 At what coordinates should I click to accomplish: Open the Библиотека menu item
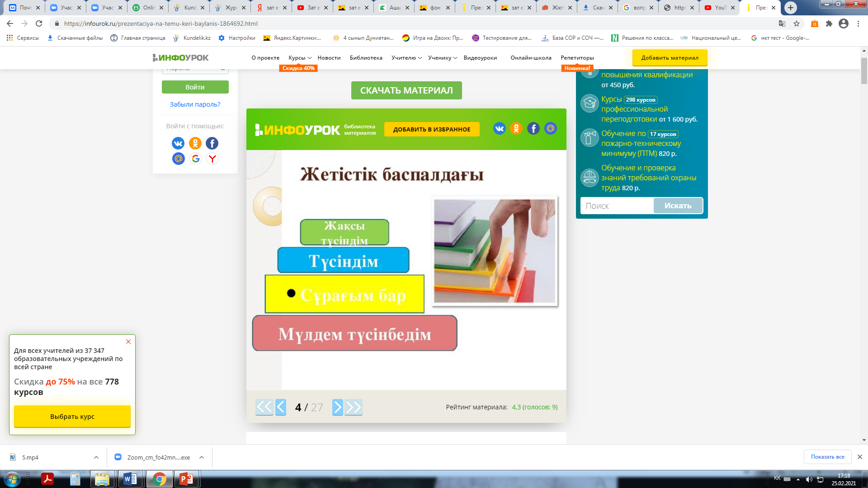(x=366, y=58)
